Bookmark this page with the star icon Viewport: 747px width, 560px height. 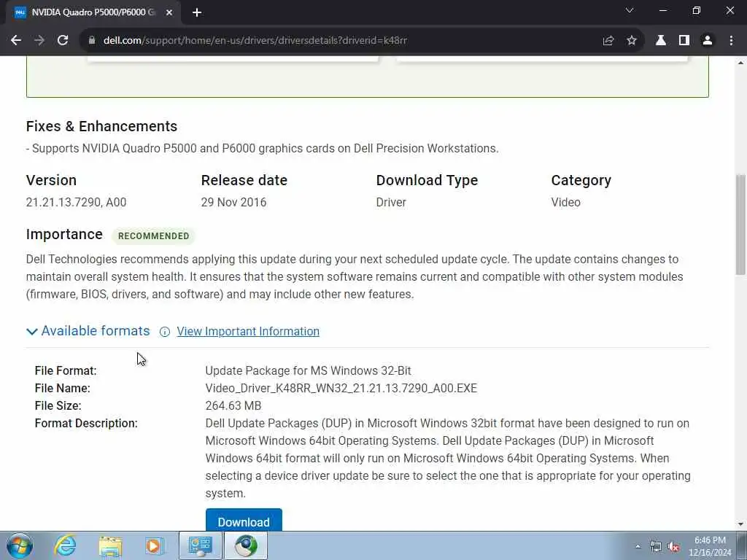[632, 41]
